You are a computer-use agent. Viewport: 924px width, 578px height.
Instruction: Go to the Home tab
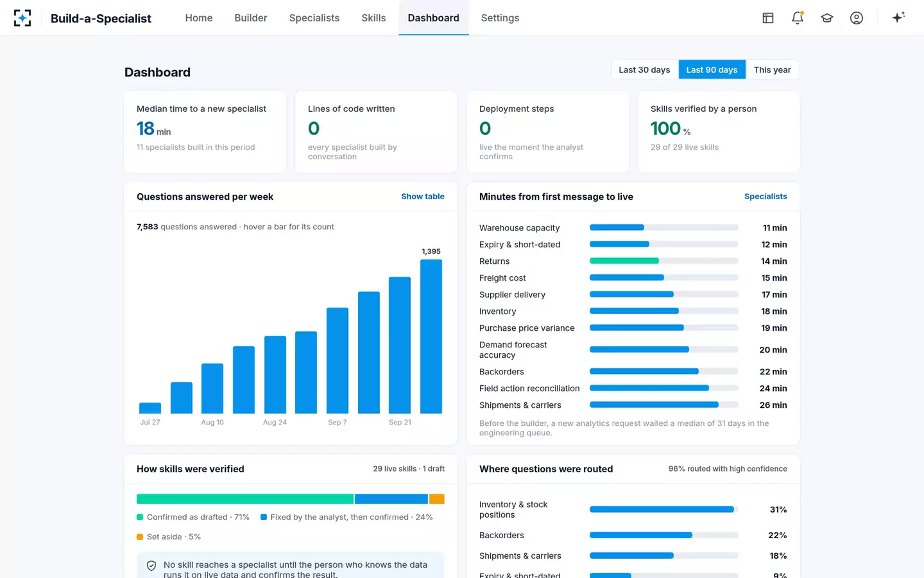(x=199, y=18)
